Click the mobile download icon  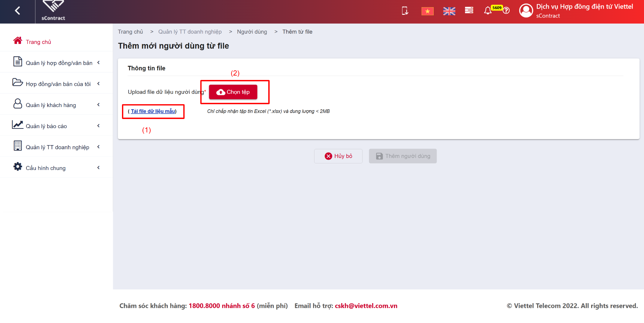[x=405, y=11]
